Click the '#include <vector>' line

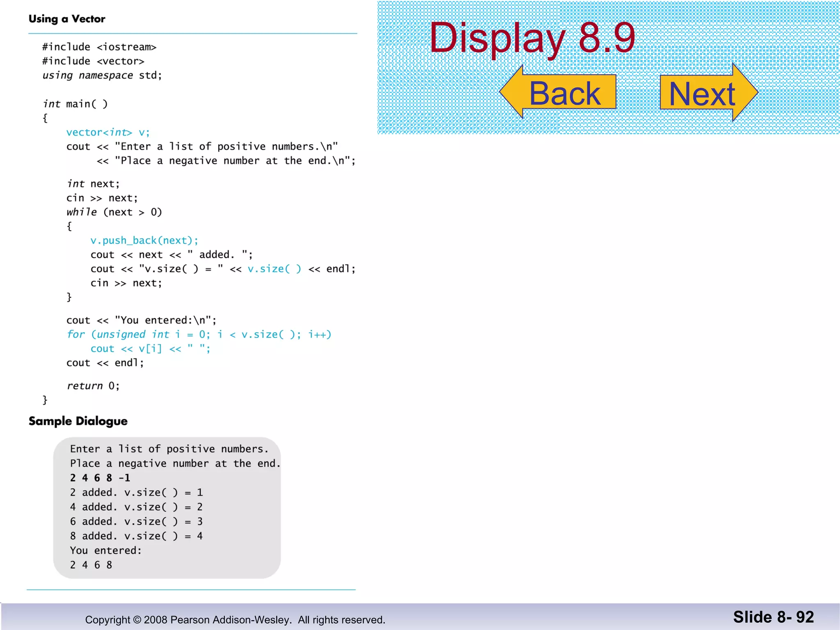pyautogui.click(x=93, y=61)
